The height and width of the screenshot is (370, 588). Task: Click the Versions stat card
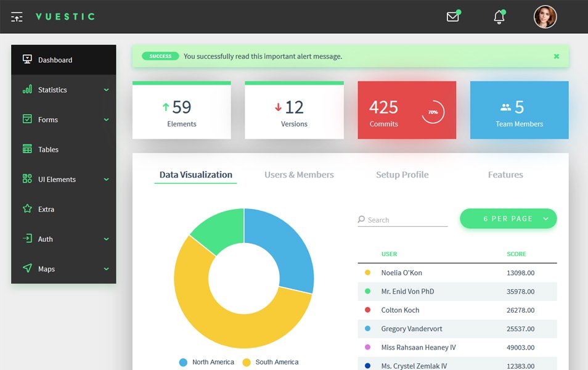point(295,110)
